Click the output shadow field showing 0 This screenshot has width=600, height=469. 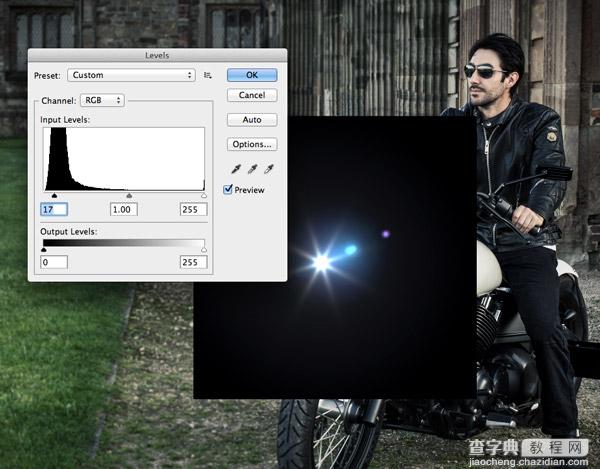(x=54, y=262)
